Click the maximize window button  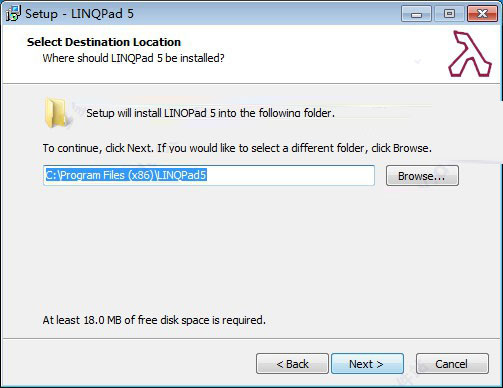tap(449, 14)
